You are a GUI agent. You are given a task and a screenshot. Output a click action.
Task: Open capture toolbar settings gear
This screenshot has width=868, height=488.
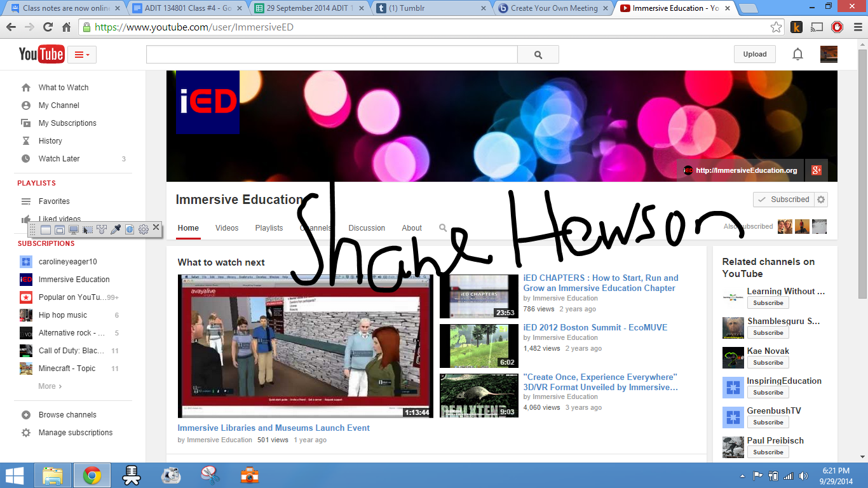144,229
